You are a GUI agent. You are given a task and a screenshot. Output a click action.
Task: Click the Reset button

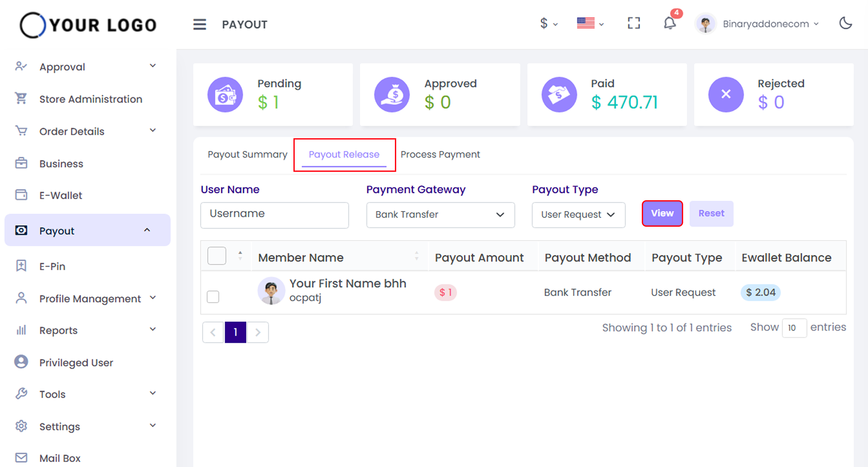[x=711, y=213]
